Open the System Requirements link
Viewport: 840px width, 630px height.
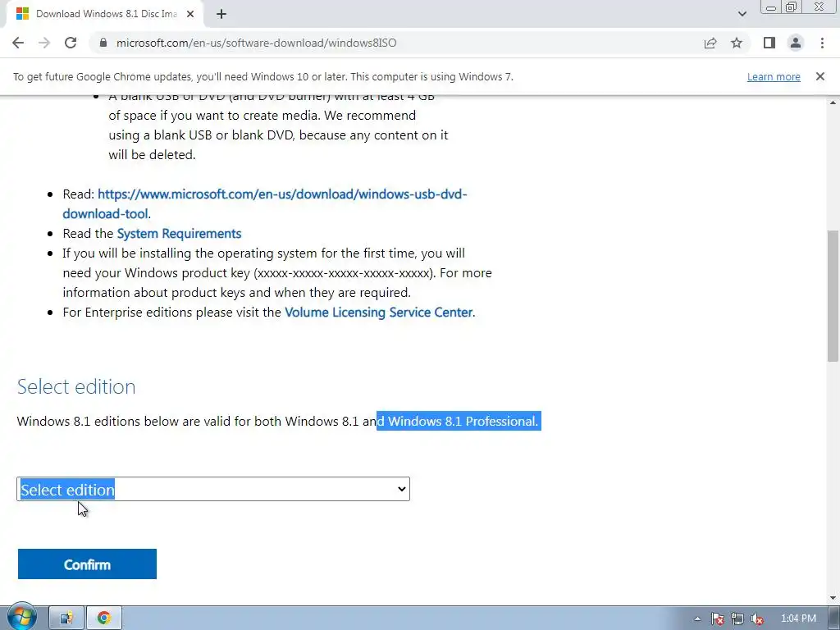179,234
